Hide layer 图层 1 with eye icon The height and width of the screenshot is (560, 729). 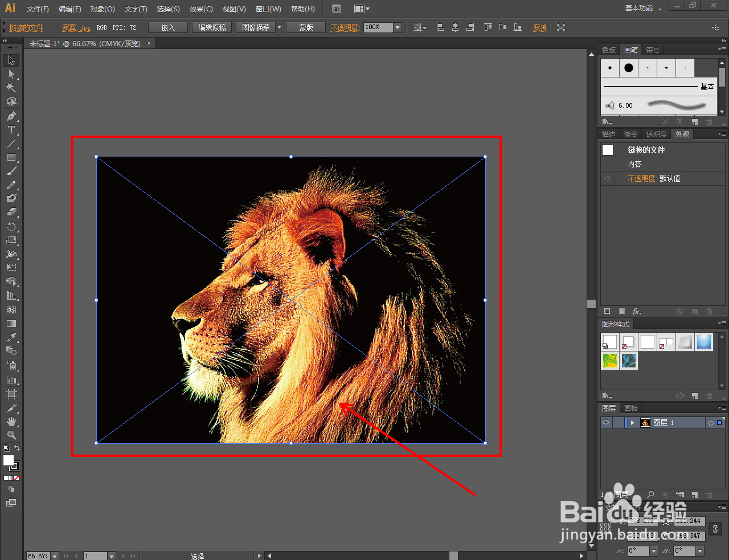(x=606, y=423)
